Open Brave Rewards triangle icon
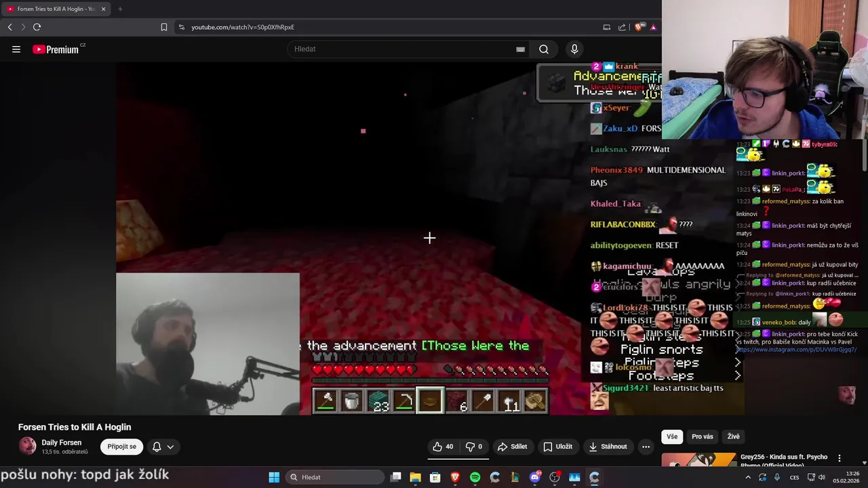This screenshot has width=868, height=488. pos(653,27)
